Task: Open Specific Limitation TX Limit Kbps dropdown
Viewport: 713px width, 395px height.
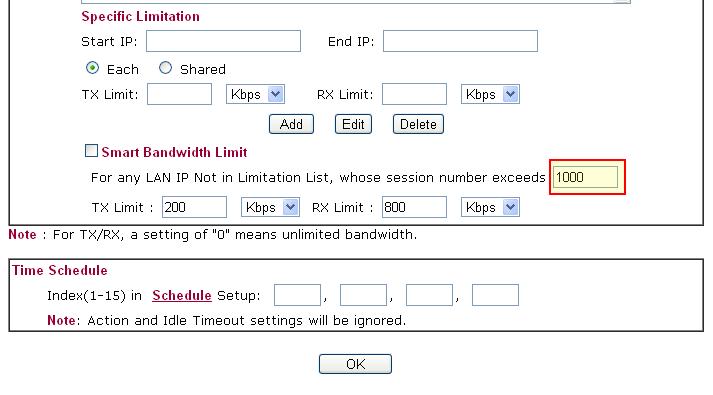Action: pyautogui.click(x=255, y=95)
